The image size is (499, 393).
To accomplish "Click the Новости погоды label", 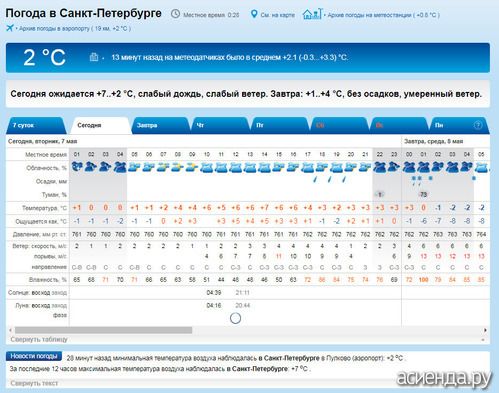I will 34,356.
